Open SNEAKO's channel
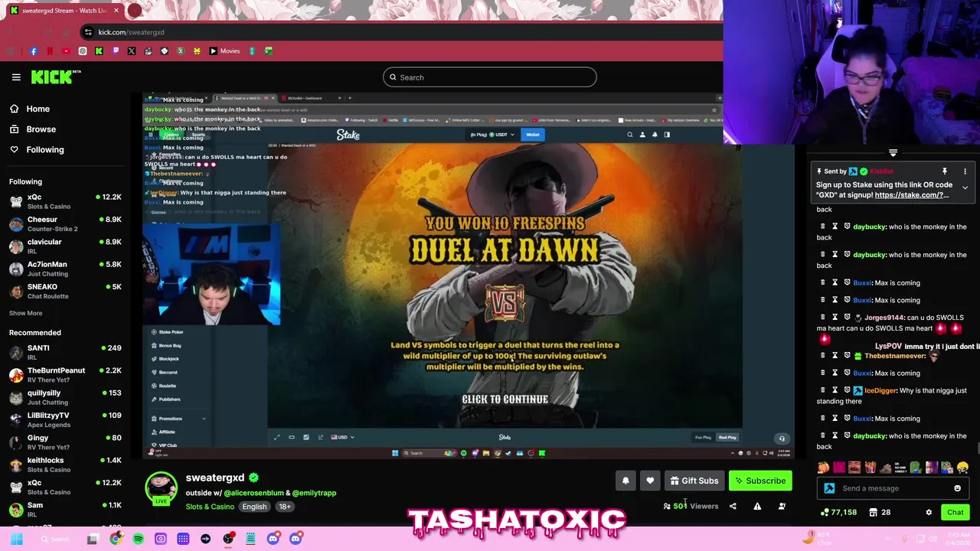980x551 pixels. pyautogui.click(x=65, y=291)
